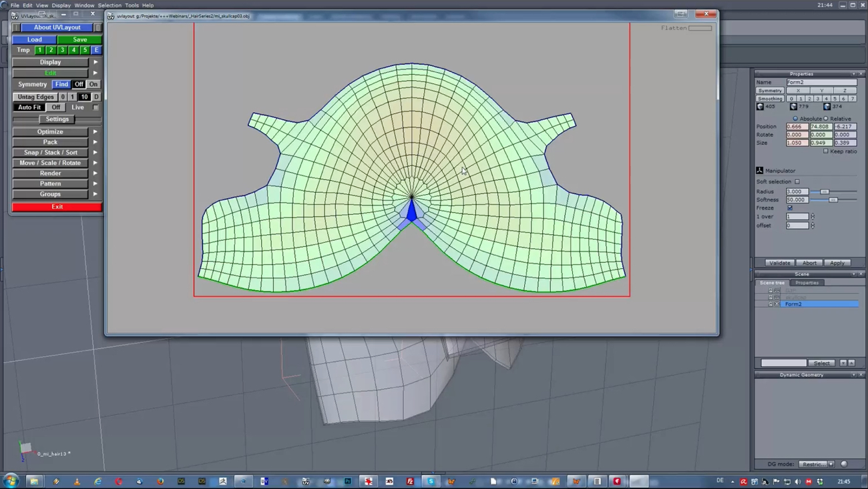
Task: Expand the Display section arrow
Action: (x=95, y=62)
